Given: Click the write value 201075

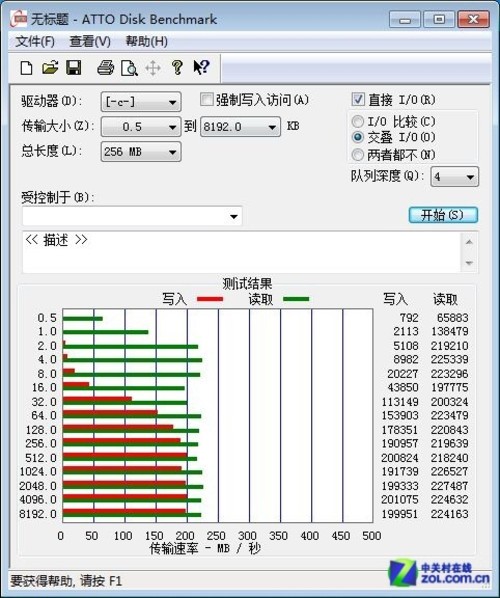Looking at the screenshot, I should (x=400, y=499).
